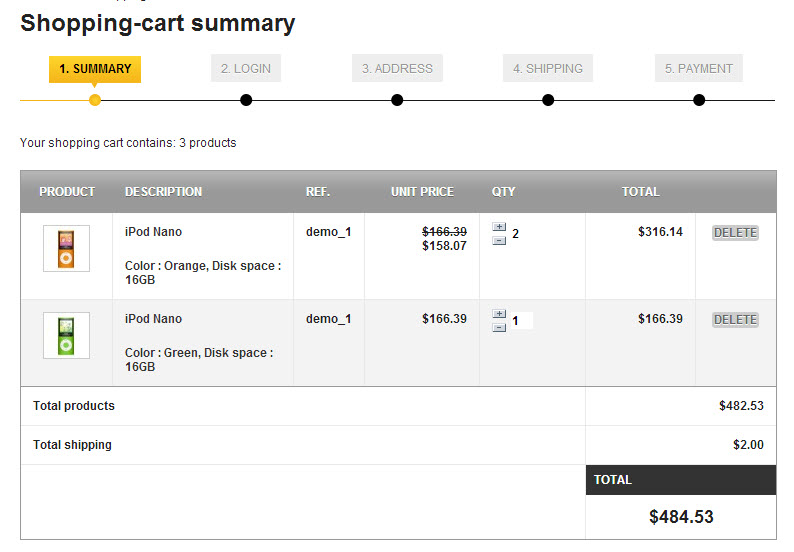Viewport: 794px width, 552px height.
Task: Open orange iPod Nano product thumbnail
Action: pos(66,248)
